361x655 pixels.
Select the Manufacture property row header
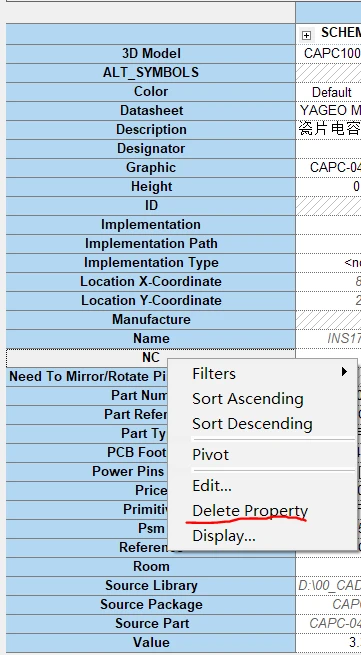pos(151,320)
